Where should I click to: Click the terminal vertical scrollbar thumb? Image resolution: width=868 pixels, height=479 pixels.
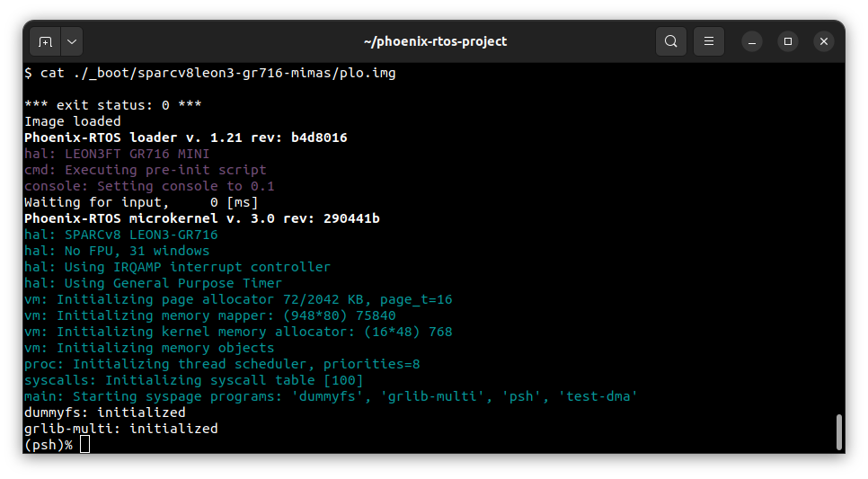pyautogui.click(x=839, y=432)
